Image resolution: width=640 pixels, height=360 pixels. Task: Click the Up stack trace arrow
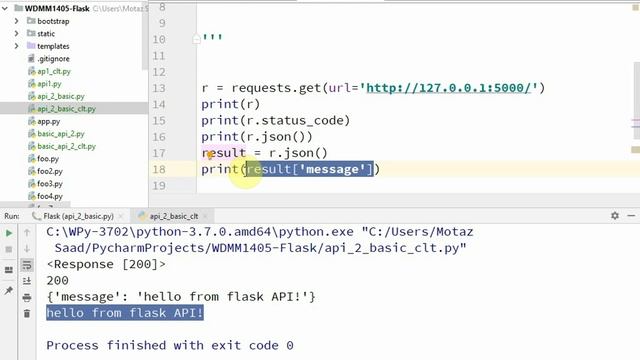[x=27, y=232]
